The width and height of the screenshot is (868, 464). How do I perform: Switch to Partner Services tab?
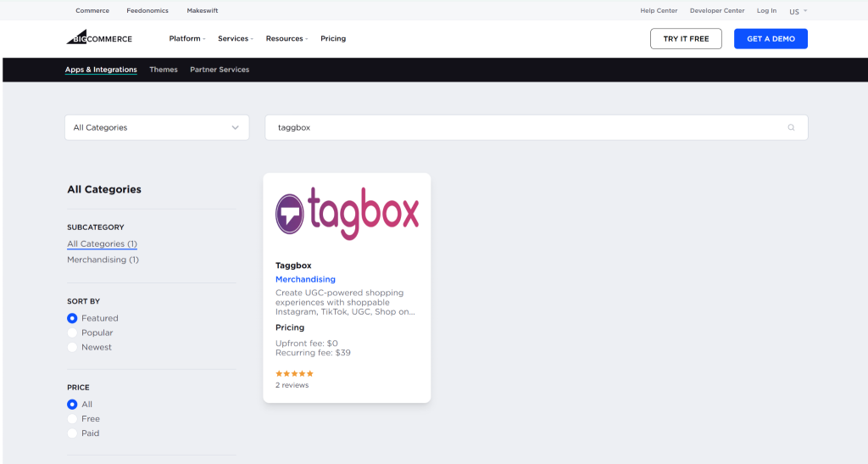point(220,70)
